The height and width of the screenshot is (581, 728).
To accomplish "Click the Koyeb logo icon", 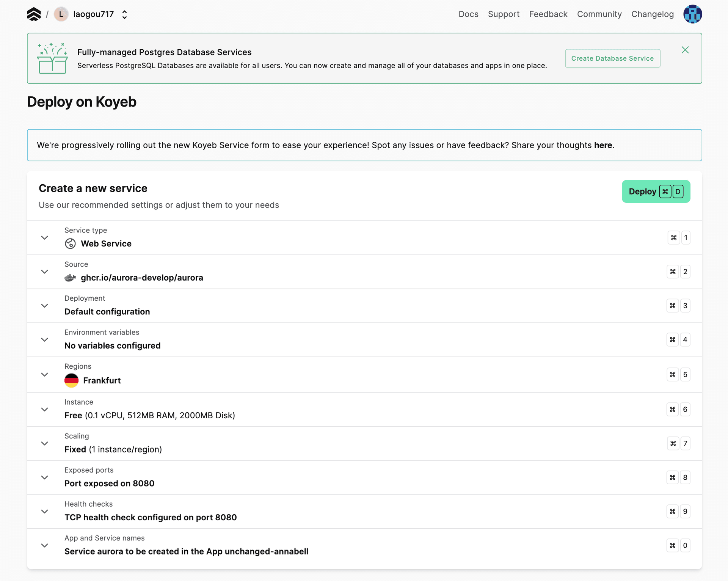I will (x=34, y=14).
